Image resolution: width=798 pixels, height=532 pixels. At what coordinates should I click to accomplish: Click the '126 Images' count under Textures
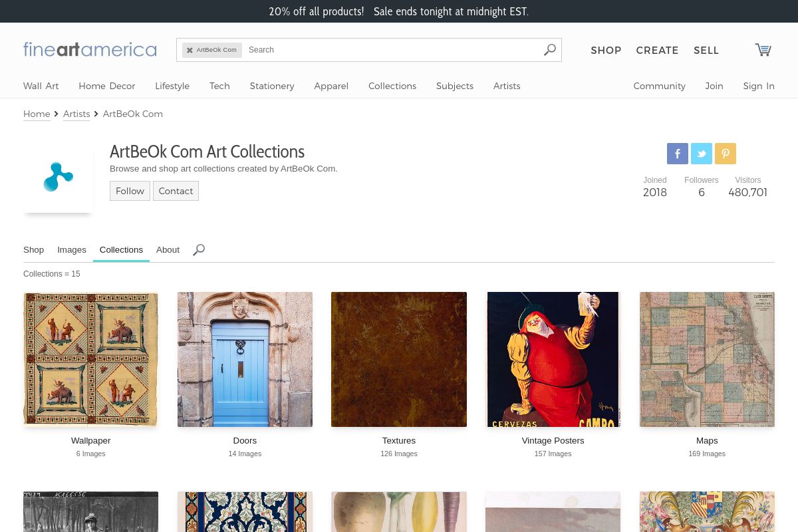(x=399, y=454)
